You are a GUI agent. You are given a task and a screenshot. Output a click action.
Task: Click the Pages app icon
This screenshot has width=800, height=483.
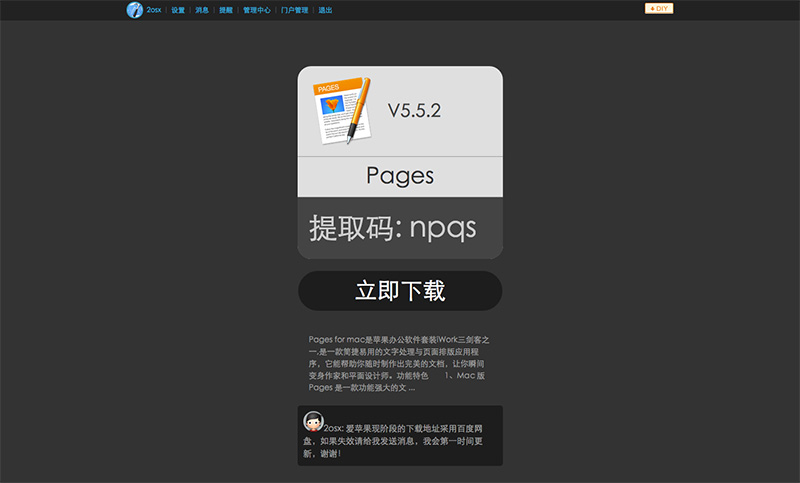[342, 111]
